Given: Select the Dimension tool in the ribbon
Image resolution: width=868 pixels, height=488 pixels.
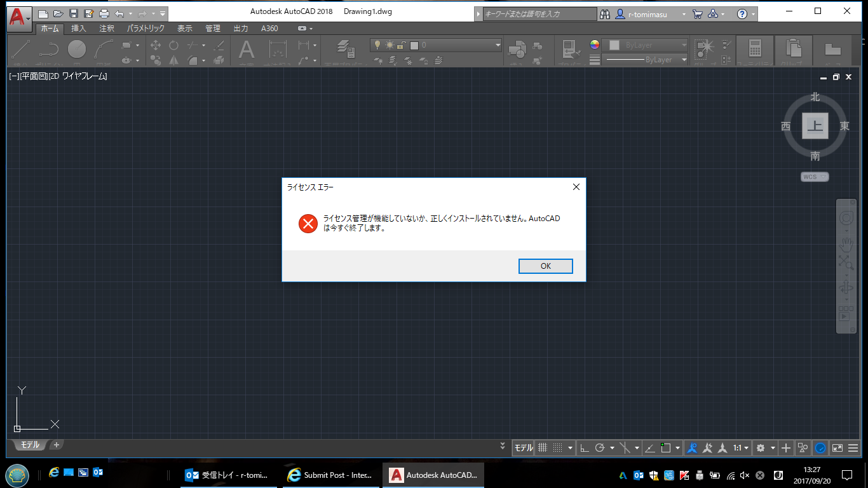Looking at the screenshot, I should point(278,50).
